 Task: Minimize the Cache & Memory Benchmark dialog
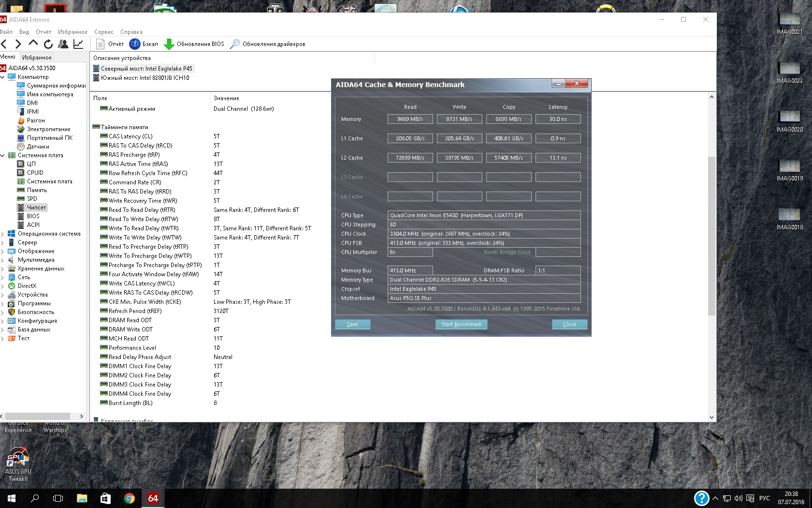coord(559,84)
